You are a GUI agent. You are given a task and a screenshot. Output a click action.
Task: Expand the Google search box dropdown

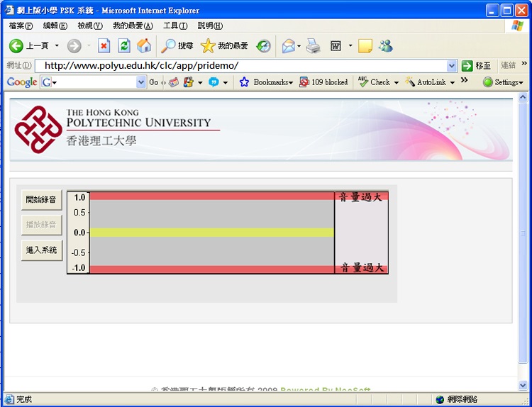tap(140, 82)
